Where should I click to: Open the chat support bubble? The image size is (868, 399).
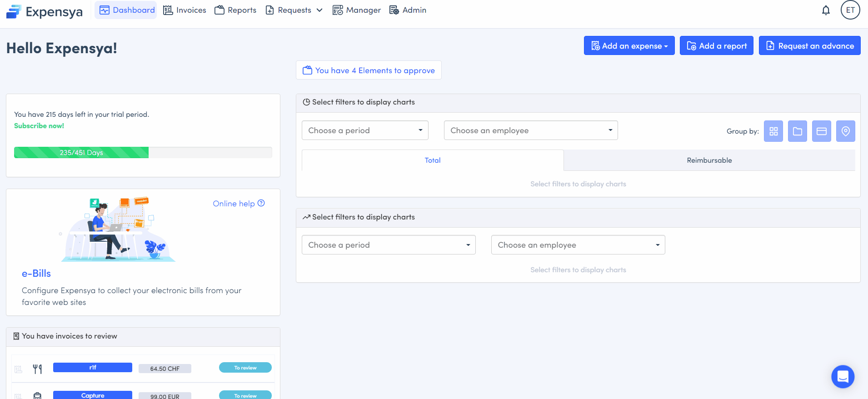click(843, 377)
